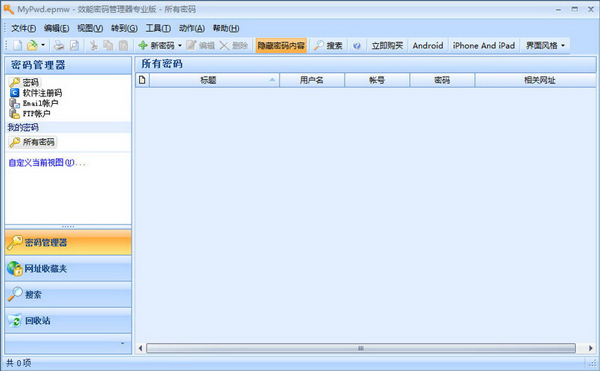Select Email帐户 category in sidebar
This screenshot has height=371, width=600.
34,103
